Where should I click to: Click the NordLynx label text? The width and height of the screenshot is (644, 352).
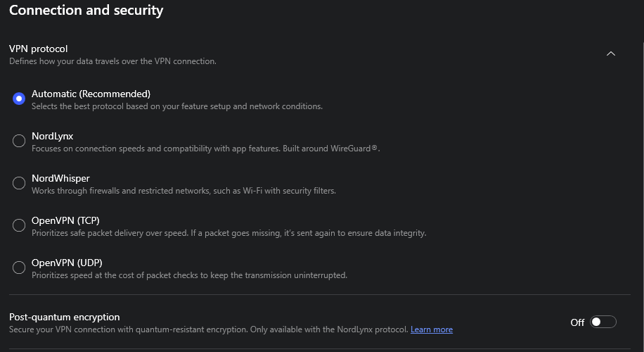[x=52, y=136]
